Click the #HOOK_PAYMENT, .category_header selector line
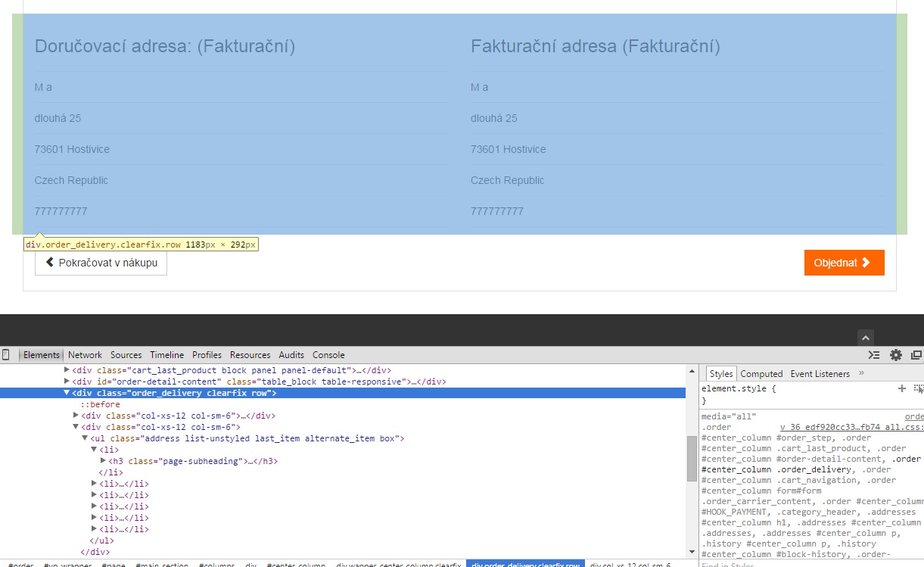The image size is (924, 567). (x=808, y=512)
